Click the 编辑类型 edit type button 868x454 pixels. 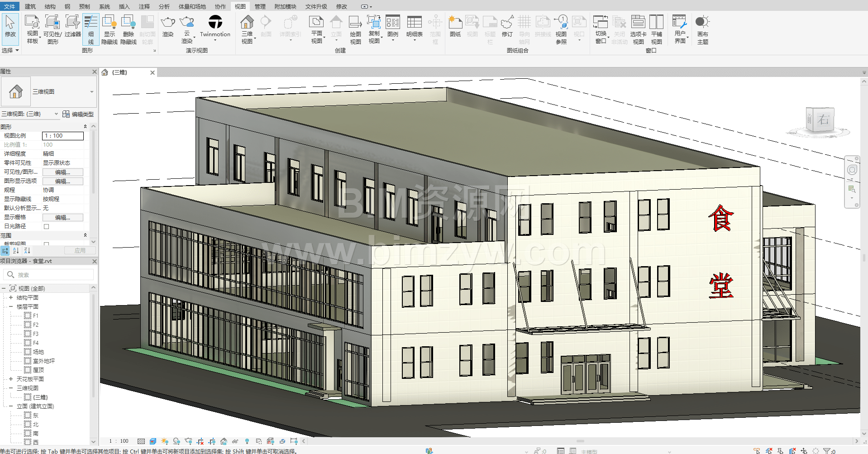[78, 114]
